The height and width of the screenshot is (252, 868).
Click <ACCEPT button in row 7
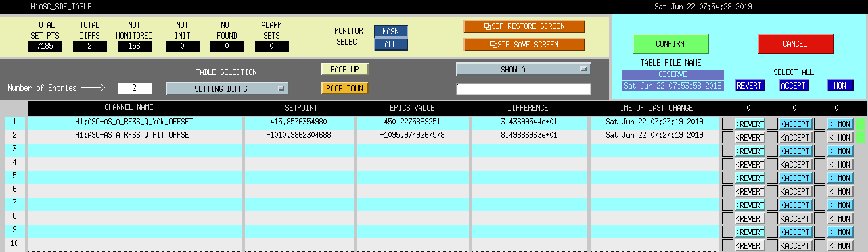795,205
